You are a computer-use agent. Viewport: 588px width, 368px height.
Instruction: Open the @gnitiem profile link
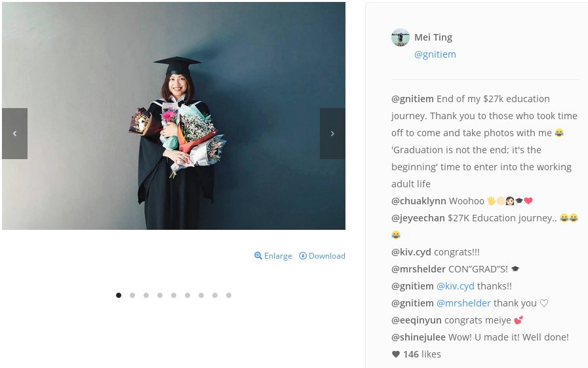coord(435,54)
